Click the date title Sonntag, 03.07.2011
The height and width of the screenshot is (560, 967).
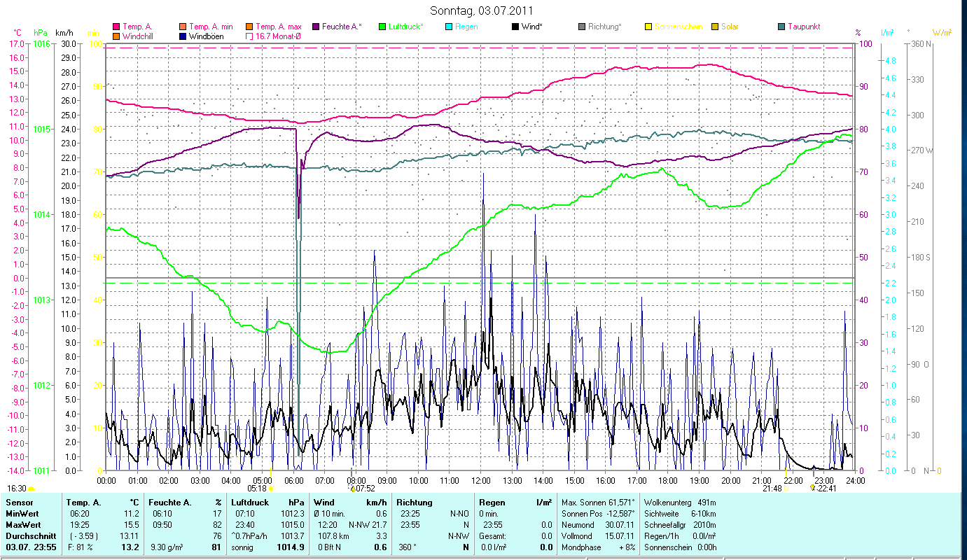[480, 10]
